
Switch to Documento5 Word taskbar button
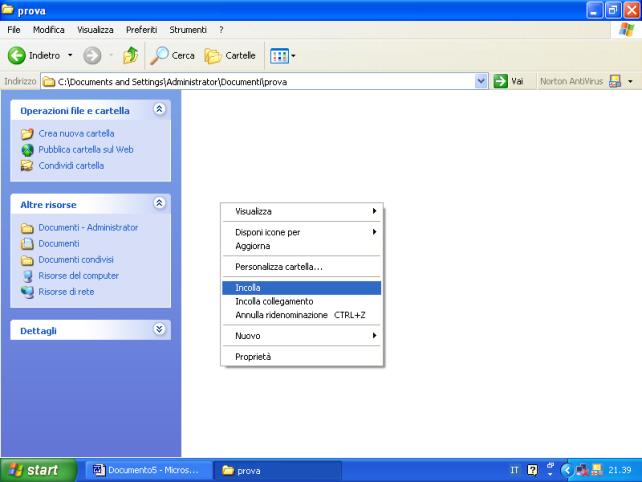pyautogui.click(x=149, y=470)
